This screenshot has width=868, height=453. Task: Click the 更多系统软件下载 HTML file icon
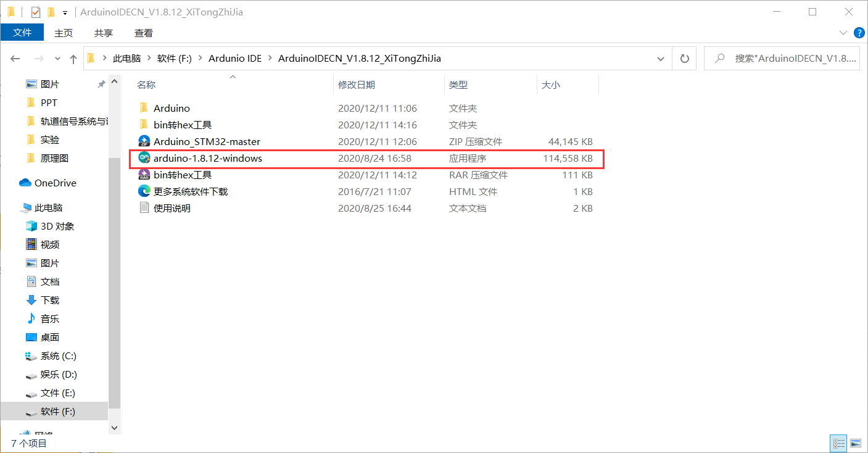coord(144,191)
